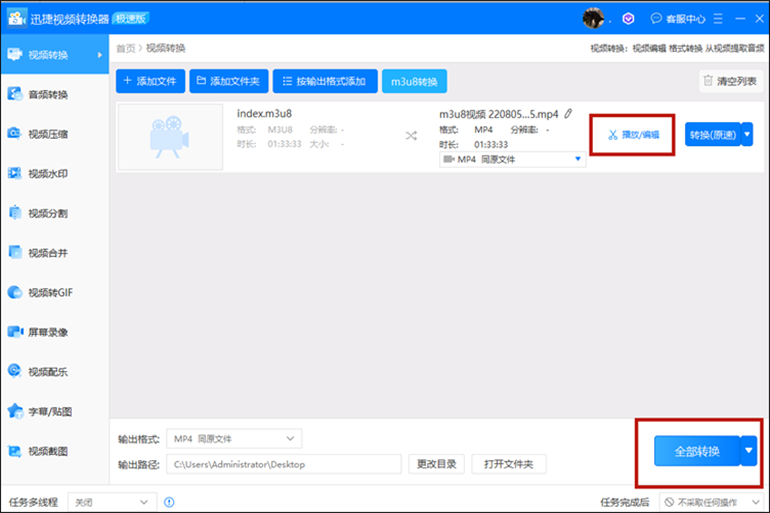Expand the arrow beside 视频转换 in the sidebar
770x513 pixels.
[100, 55]
